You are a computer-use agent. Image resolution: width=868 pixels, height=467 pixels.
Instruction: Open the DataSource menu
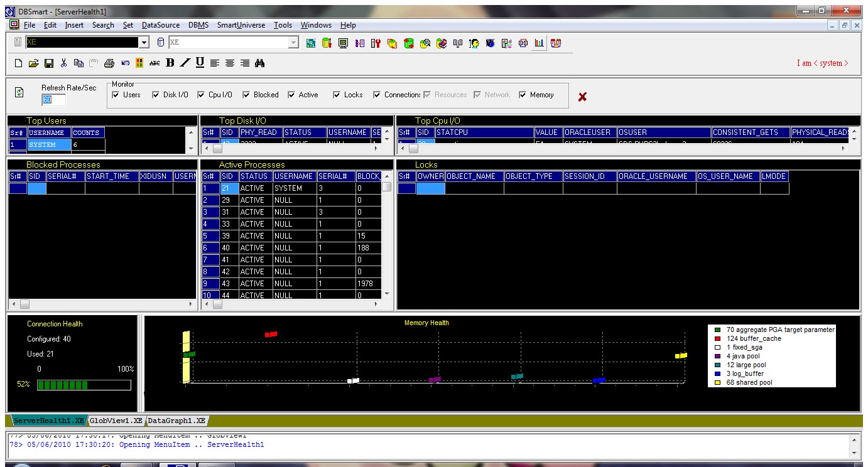(161, 25)
